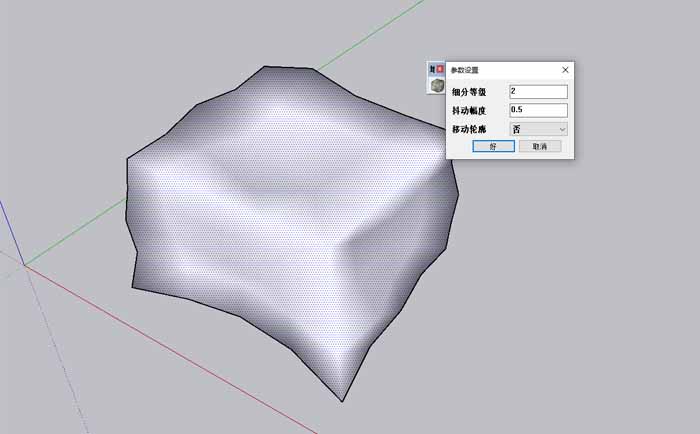Close the small floating plugin toolbar

point(441,69)
